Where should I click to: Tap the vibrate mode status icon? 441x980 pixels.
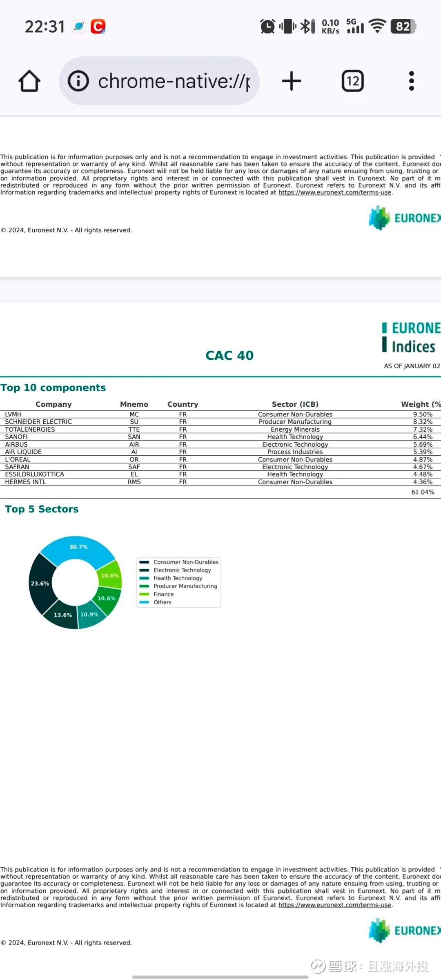[x=288, y=27]
